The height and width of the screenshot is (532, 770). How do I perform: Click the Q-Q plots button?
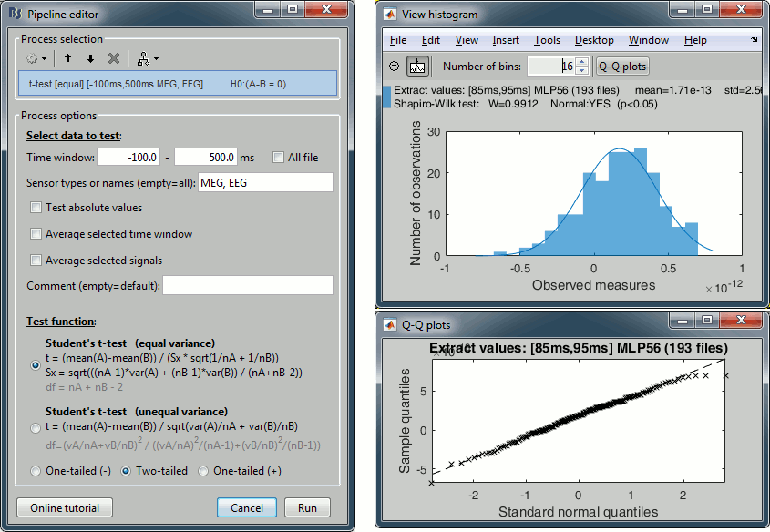(621, 66)
